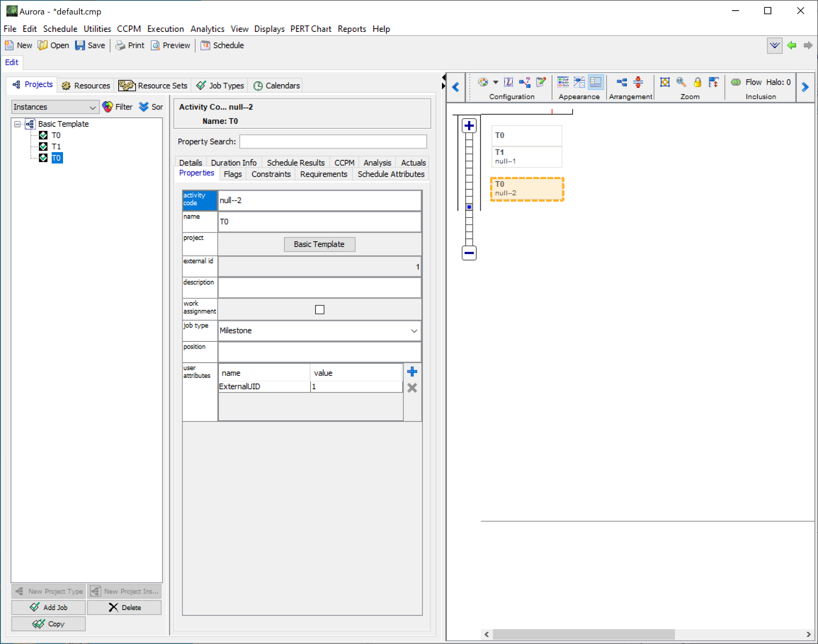Open the Instances dropdown
Image resolution: width=818 pixels, height=644 pixels.
(x=54, y=107)
